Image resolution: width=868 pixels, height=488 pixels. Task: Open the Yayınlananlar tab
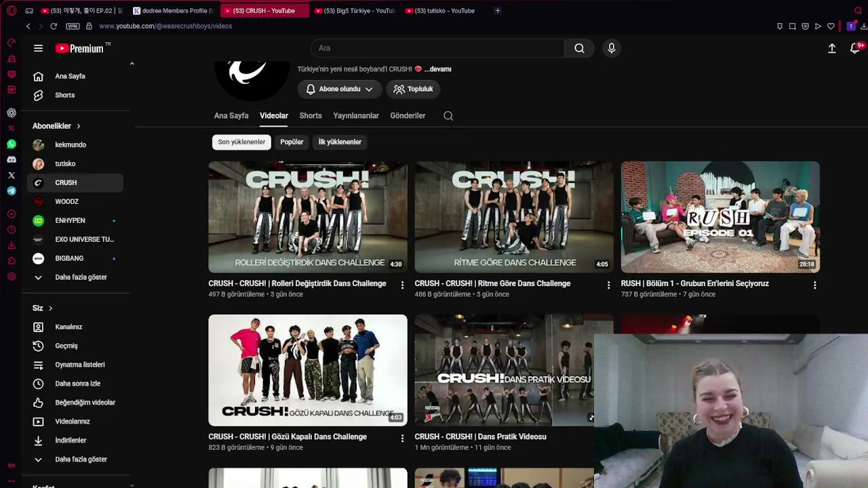[x=356, y=116]
